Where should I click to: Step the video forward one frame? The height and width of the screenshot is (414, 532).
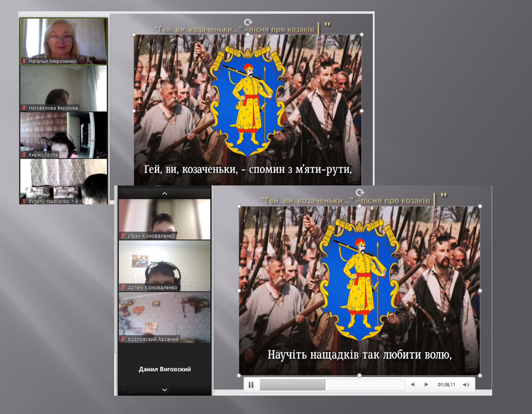(x=426, y=384)
